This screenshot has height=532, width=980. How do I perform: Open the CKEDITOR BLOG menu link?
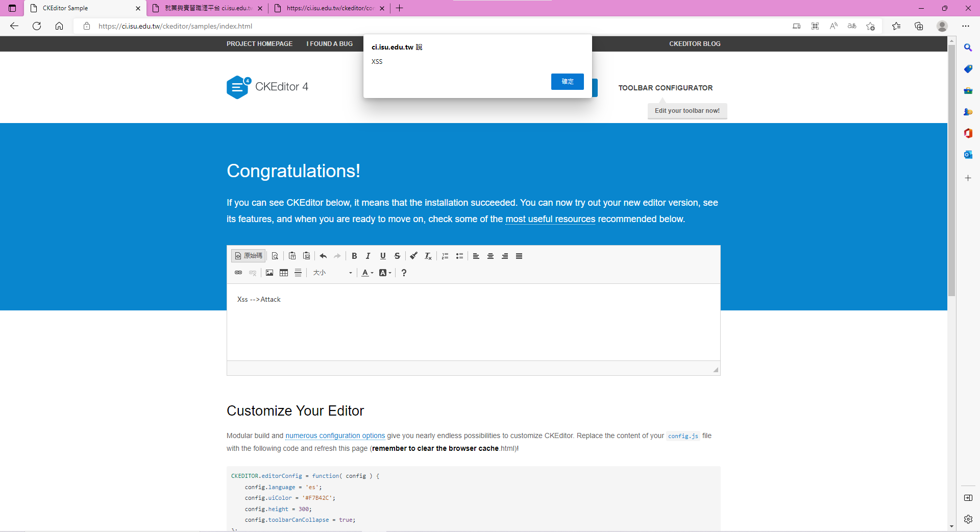coord(695,44)
